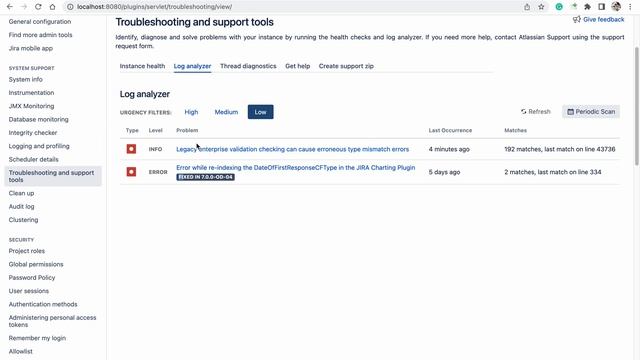Open the Get help tab
Screen dimensions: 640x360
coord(298,66)
